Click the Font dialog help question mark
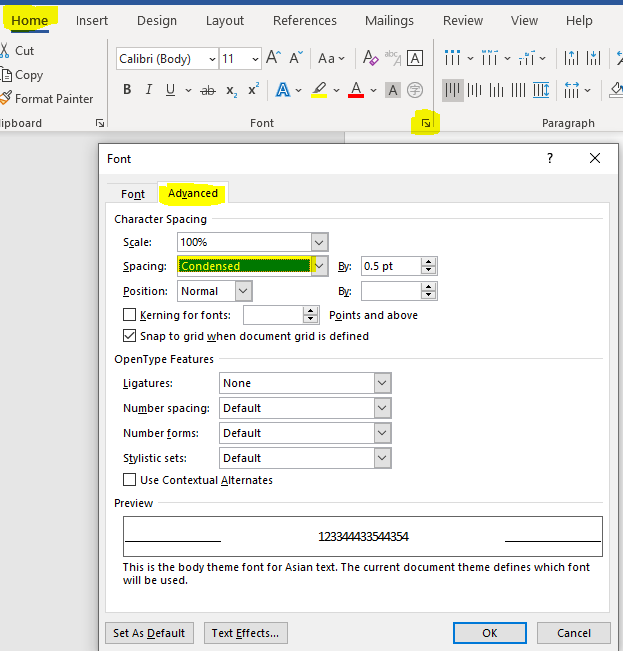This screenshot has width=623, height=651. coord(550,158)
